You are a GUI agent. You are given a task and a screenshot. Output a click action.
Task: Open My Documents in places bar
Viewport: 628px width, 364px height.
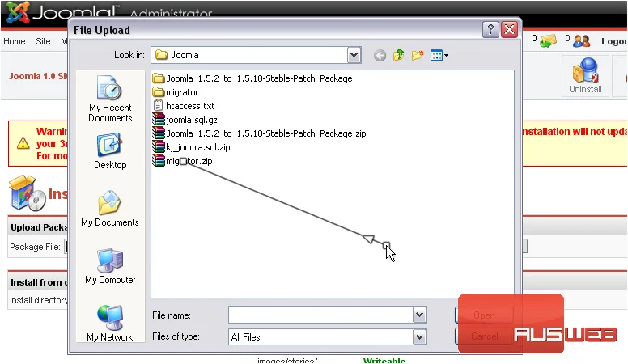110,209
